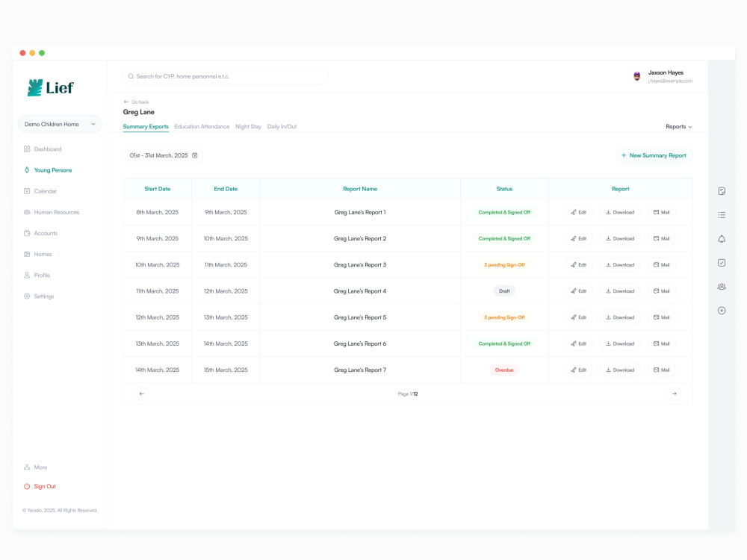Edit Greg Lane's Report 1
747x560 pixels.
579,212
